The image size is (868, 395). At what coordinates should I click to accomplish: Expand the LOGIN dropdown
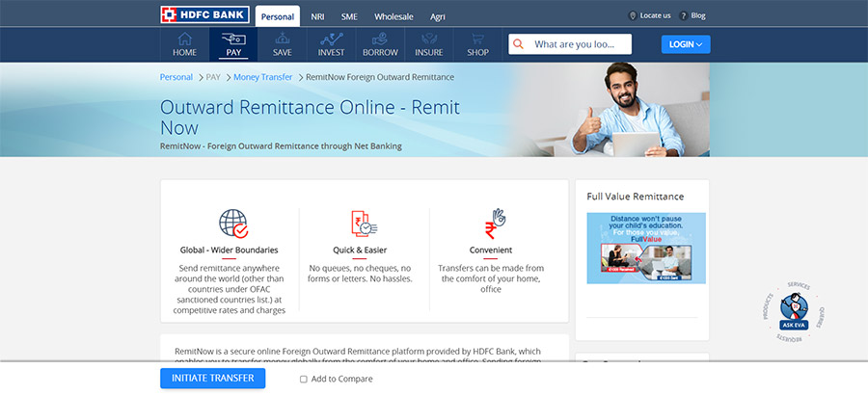[x=686, y=44]
